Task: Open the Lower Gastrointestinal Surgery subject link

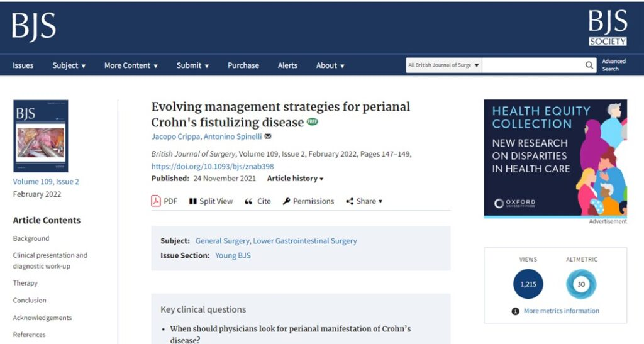Action: (x=305, y=241)
